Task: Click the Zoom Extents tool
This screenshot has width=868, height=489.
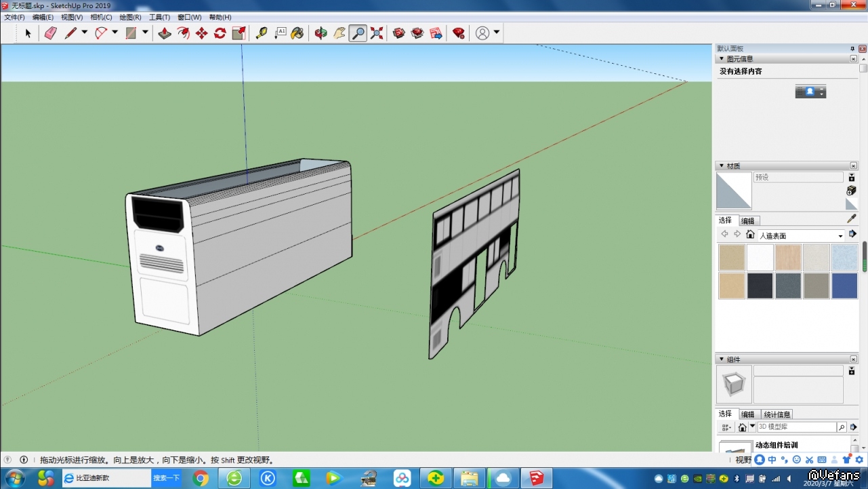Action: pos(377,33)
